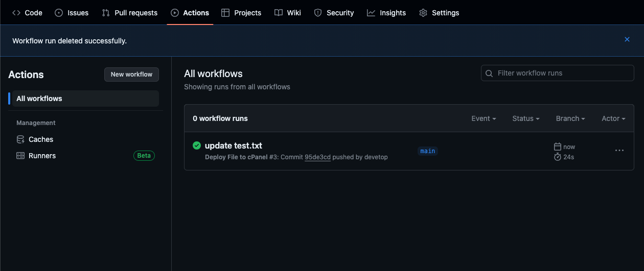Expand the Event filter dropdown
This screenshot has height=271, width=644.
484,118
